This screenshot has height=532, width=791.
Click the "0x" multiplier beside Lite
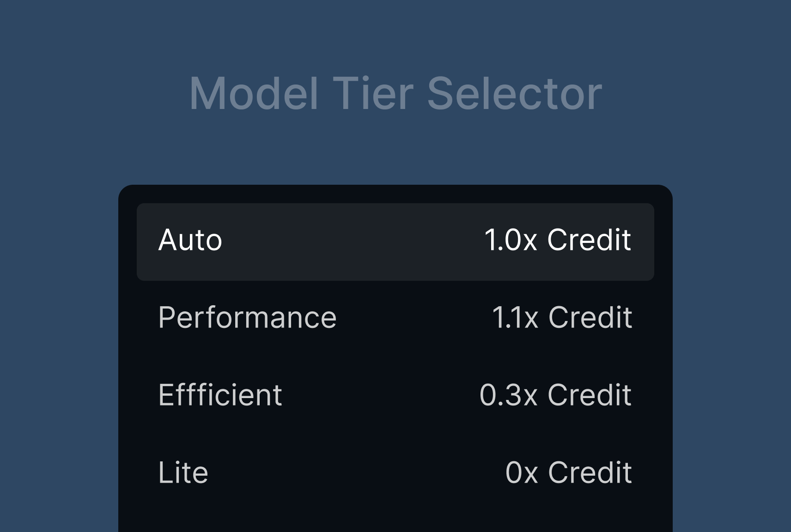[x=522, y=473]
